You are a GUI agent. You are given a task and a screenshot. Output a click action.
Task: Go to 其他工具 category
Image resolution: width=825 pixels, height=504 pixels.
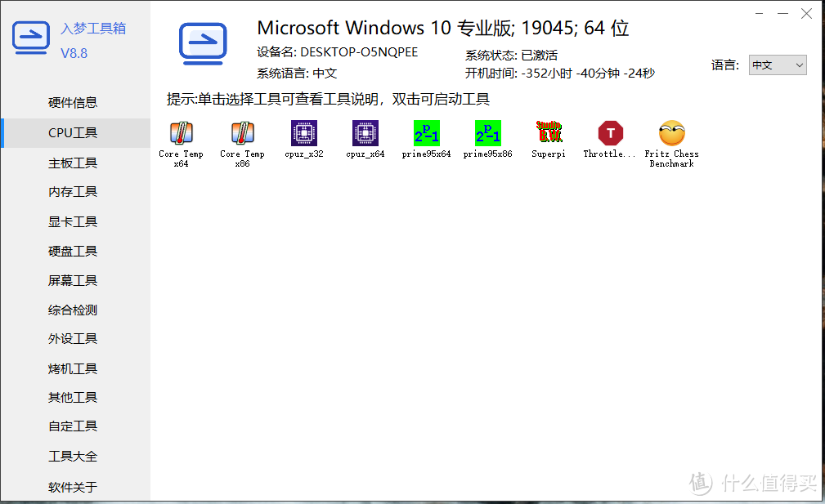[73, 397]
